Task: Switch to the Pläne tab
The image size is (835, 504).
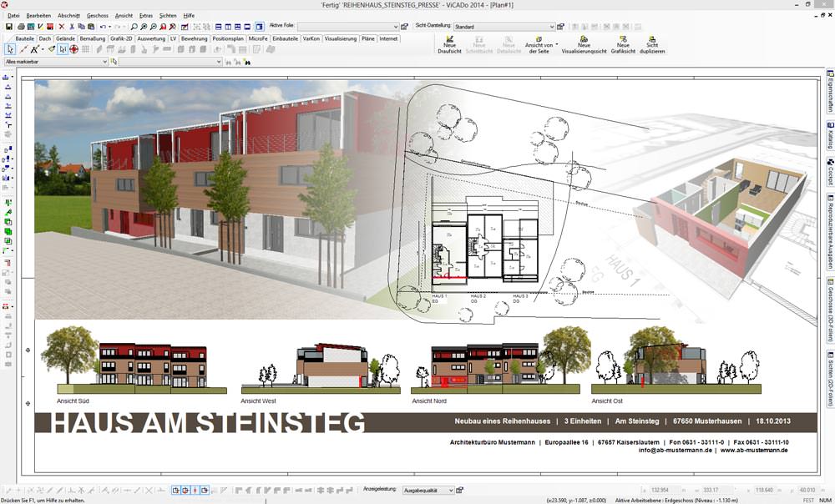Action: pyautogui.click(x=368, y=39)
